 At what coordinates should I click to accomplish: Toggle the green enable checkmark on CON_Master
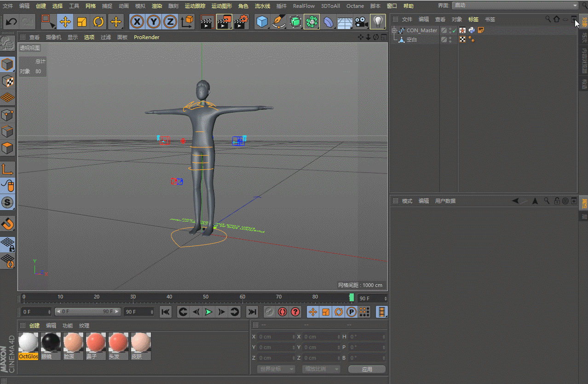454,31
